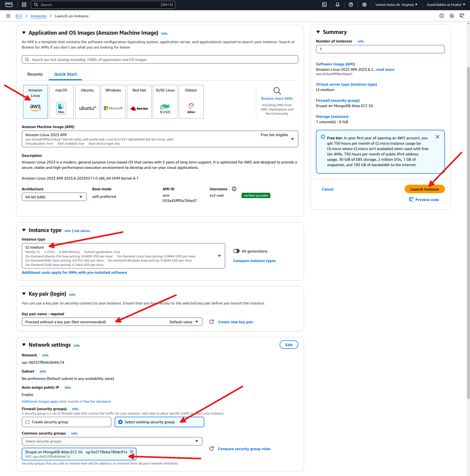This screenshot has height=476, width=470.
Task: Refresh the key pair list
Action: [x=212, y=322]
